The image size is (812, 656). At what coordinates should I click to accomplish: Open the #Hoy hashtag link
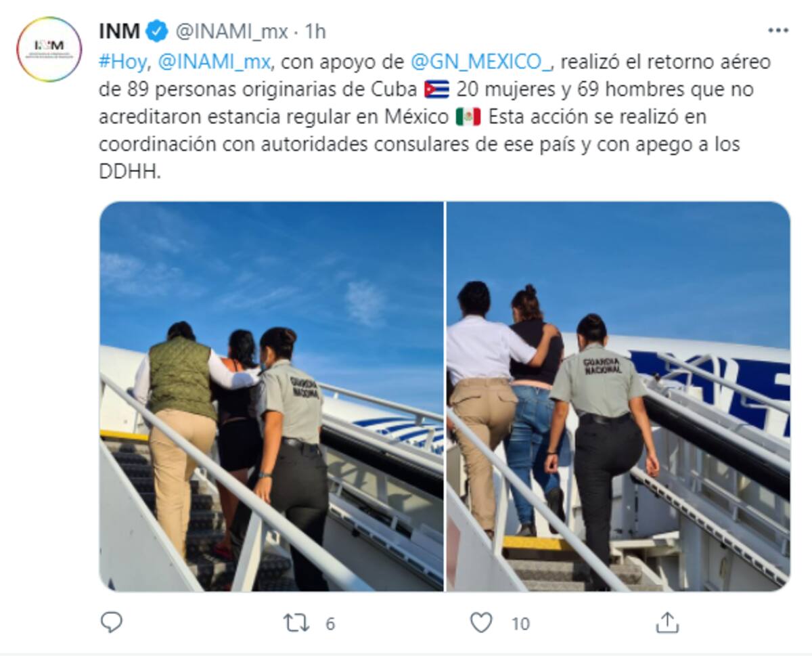(122, 62)
